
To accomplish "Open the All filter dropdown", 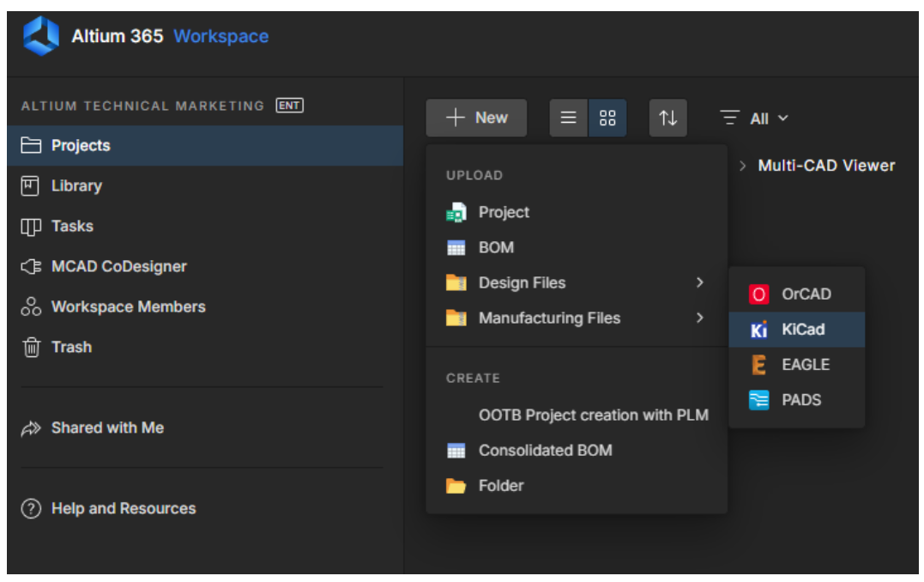I will pos(755,118).
